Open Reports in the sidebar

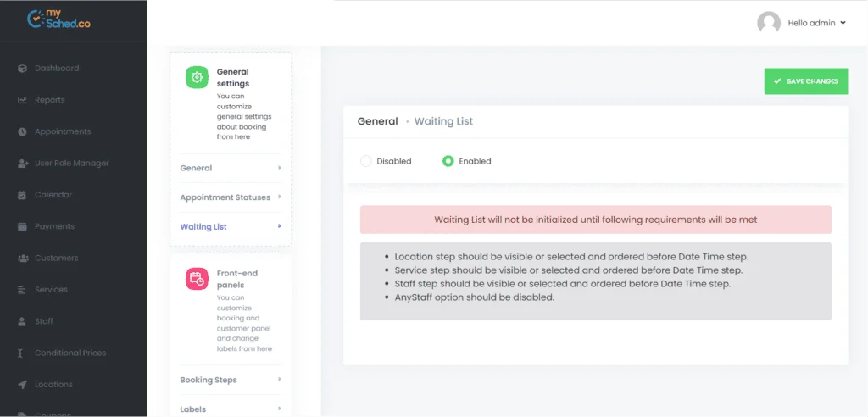[x=50, y=100]
